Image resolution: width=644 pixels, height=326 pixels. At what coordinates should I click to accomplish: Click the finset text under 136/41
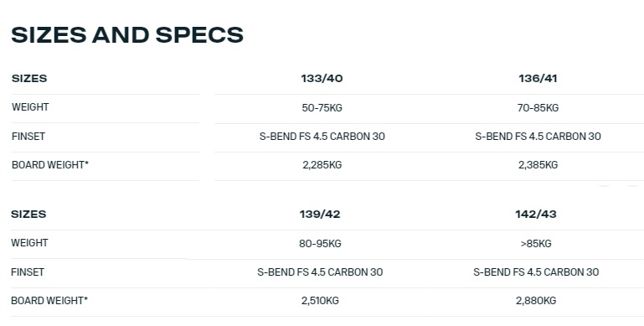pos(538,137)
